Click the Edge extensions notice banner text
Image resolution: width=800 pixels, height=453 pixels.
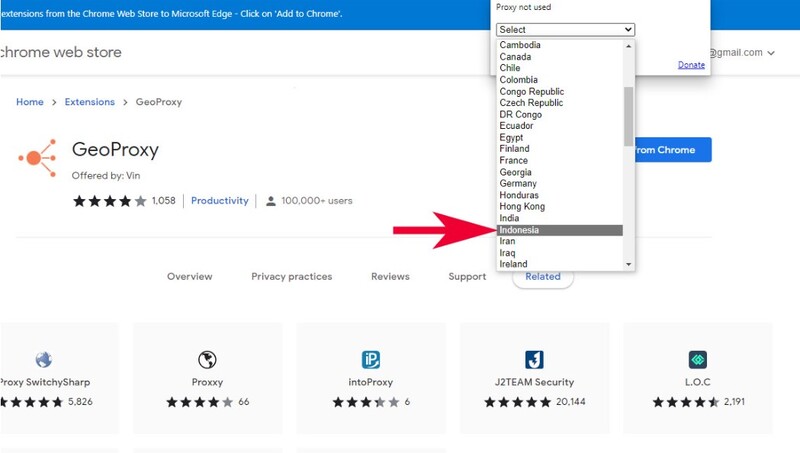tap(171, 14)
